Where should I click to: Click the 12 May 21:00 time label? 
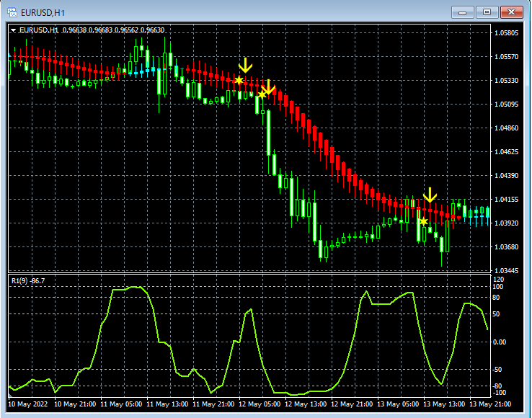tap(352, 404)
